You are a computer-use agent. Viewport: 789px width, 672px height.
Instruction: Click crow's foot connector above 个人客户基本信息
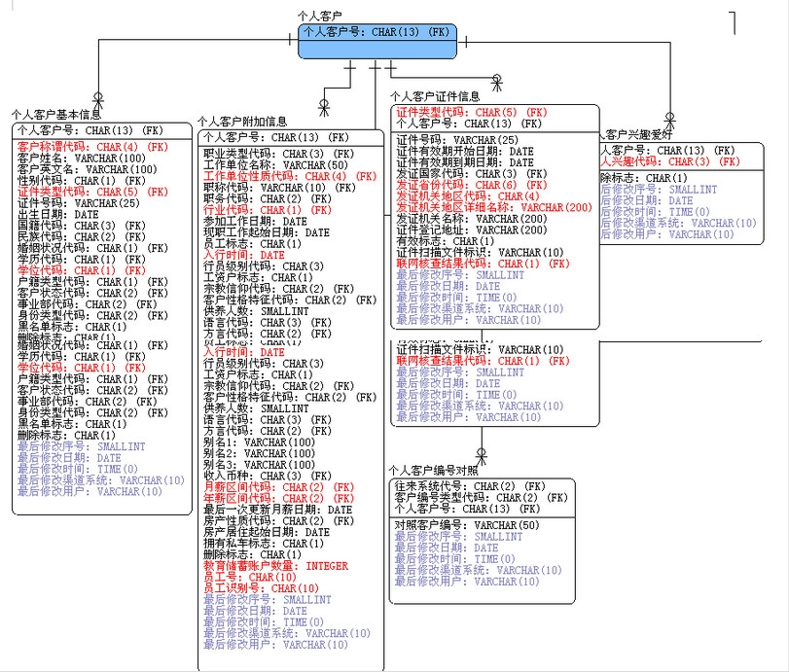click(x=96, y=99)
